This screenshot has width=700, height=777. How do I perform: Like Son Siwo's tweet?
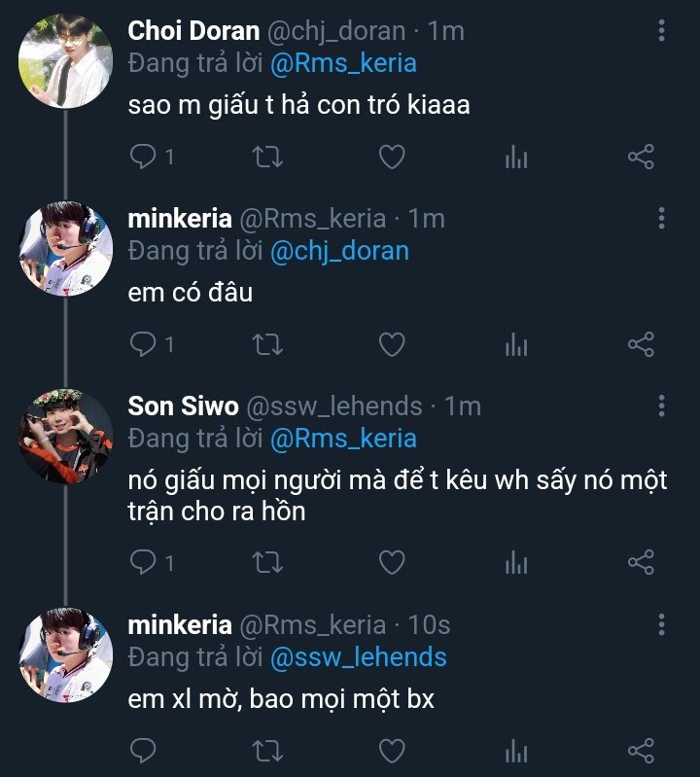[391, 562]
